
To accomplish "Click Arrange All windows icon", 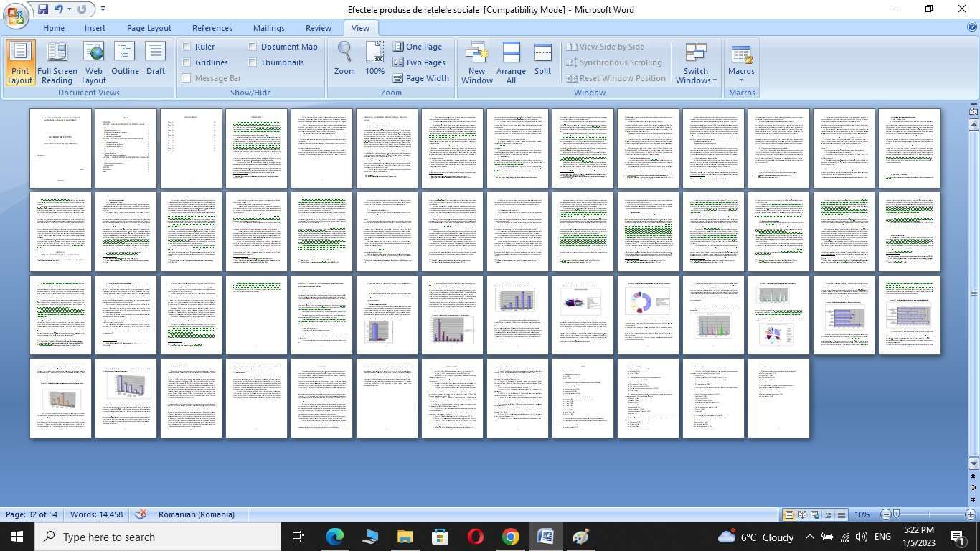I will click(511, 62).
